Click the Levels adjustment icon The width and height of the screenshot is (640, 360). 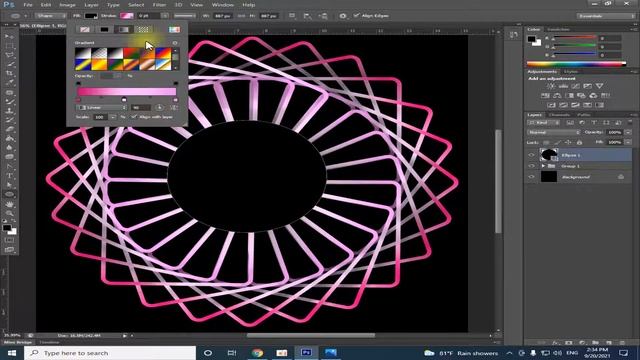(x=563, y=86)
